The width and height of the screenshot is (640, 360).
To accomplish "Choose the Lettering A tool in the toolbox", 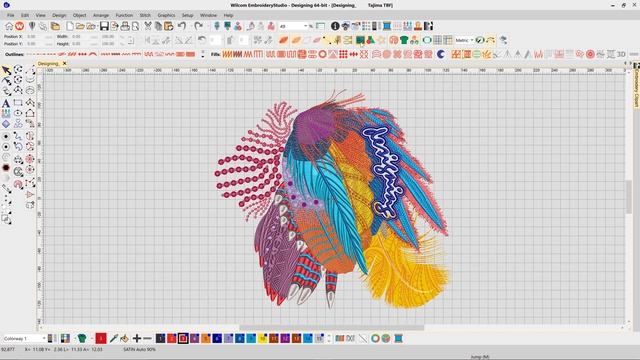I will coord(6,103).
